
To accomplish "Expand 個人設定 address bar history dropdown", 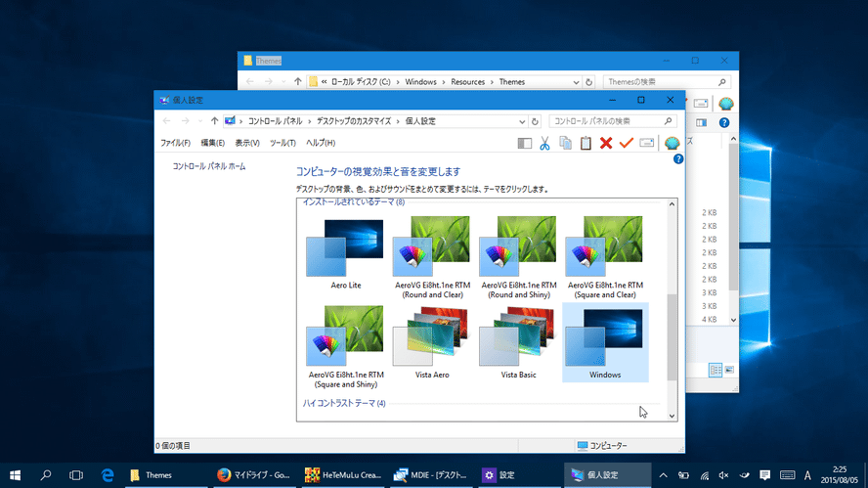I will 522,121.
